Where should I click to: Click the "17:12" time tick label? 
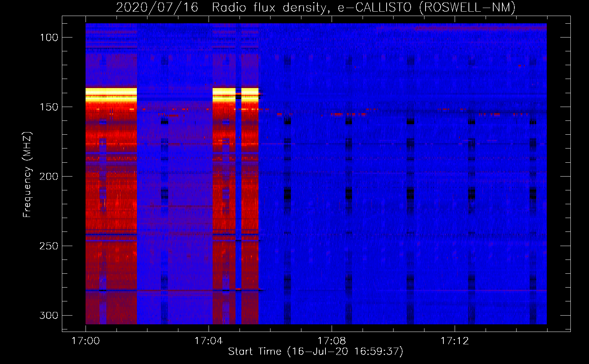(455, 341)
